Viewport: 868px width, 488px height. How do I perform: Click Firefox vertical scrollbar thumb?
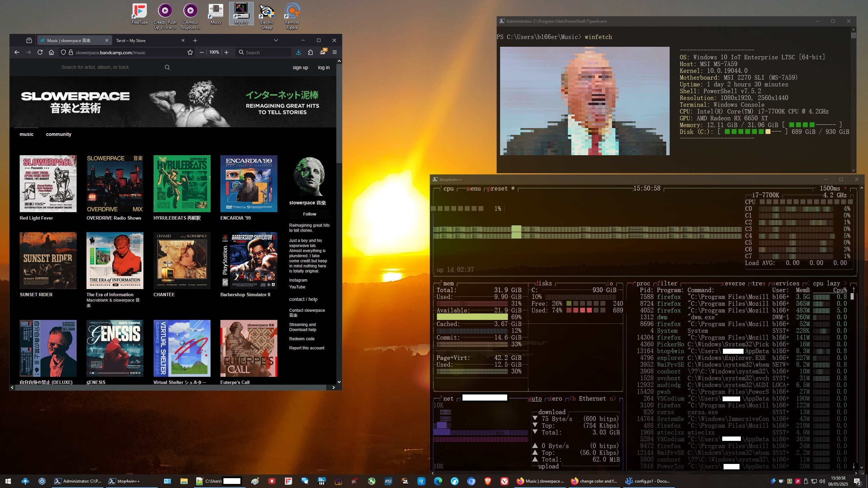(x=339, y=114)
